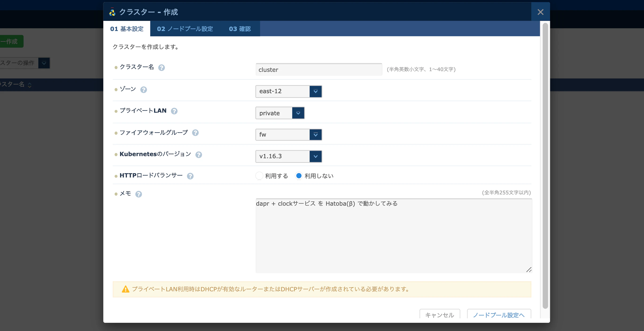Click the プライベートLAN help question mark

[174, 111]
